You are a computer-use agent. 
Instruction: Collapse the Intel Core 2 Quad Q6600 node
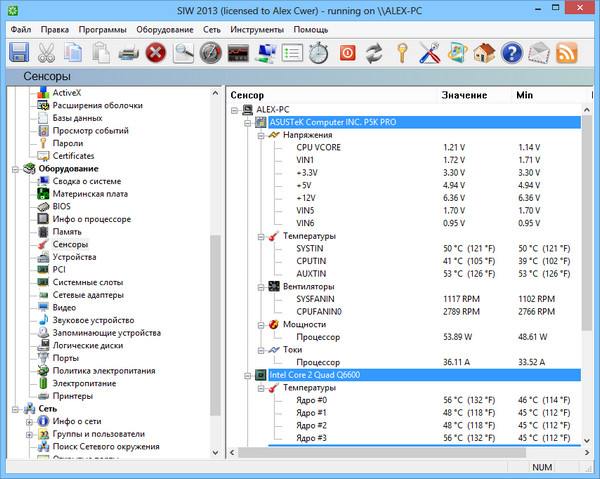[x=246, y=374]
